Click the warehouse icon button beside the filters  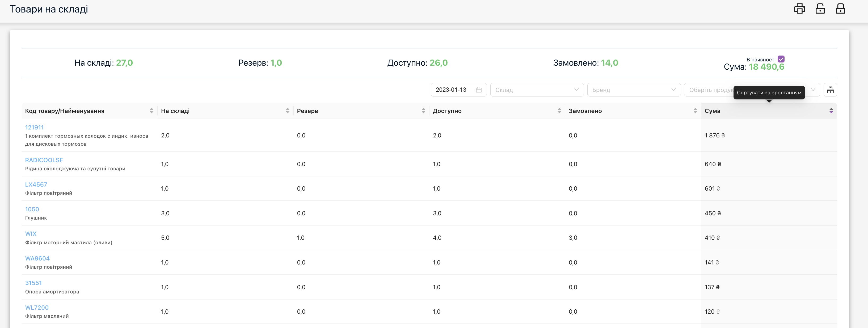pyautogui.click(x=830, y=90)
